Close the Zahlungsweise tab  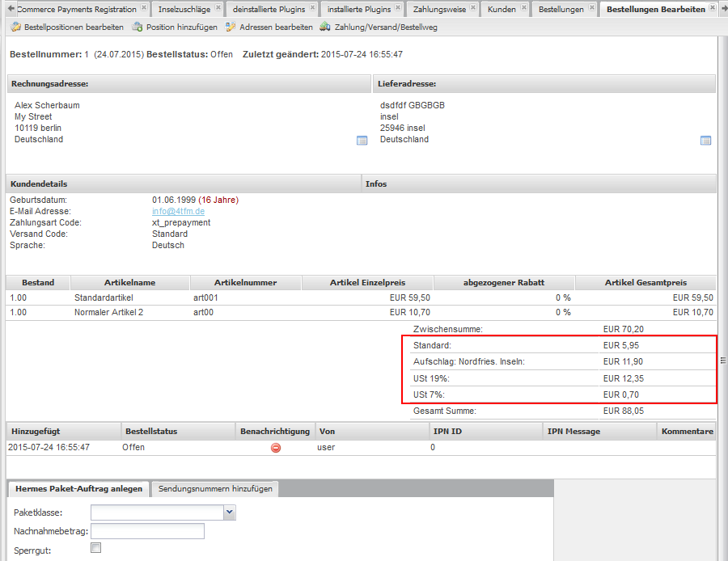tap(471, 8)
